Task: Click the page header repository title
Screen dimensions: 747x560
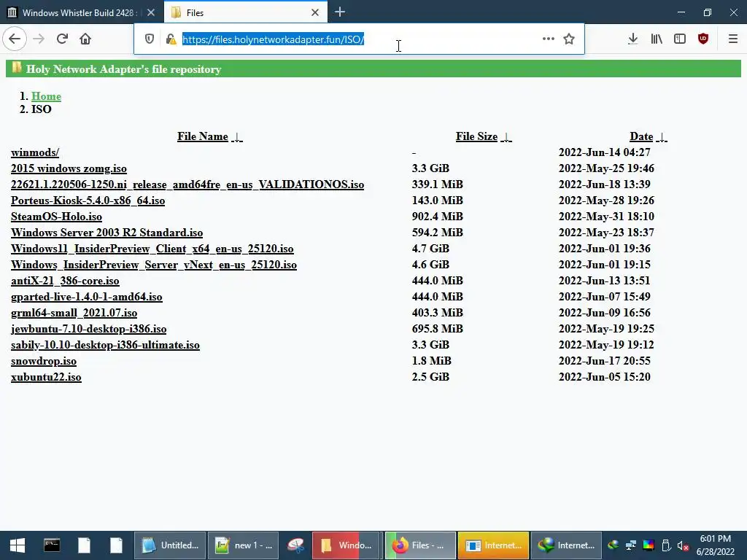Action: click(123, 69)
